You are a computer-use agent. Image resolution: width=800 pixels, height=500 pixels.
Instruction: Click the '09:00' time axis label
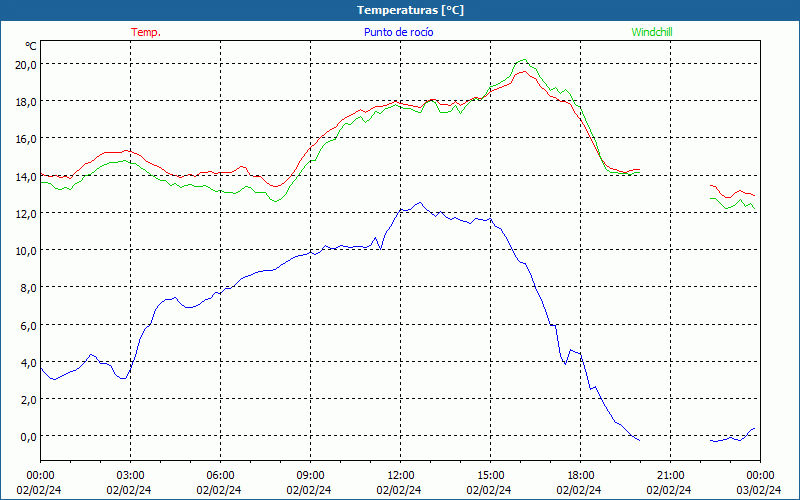coord(310,476)
